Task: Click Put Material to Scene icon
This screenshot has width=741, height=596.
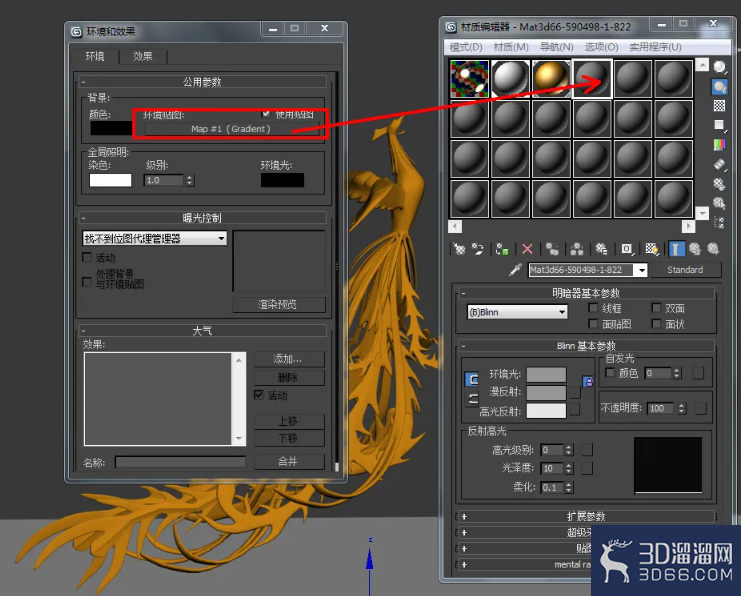Action: (x=478, y=249)
